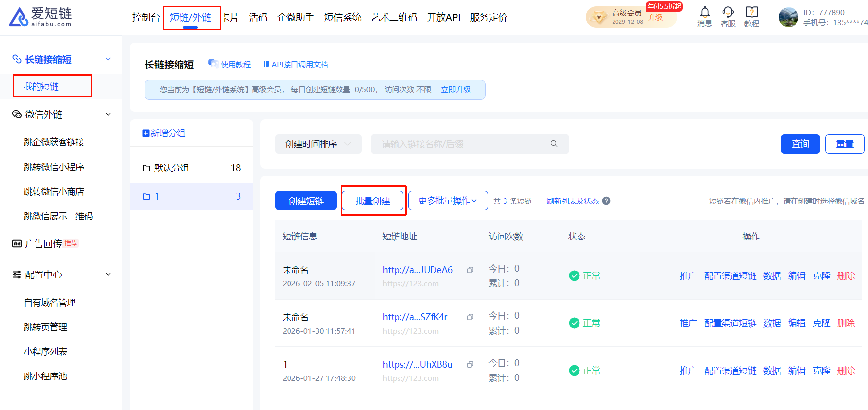Screen dimensions: 868x410
Task: Click the customer service headset icon
Action: coord(728,12)
